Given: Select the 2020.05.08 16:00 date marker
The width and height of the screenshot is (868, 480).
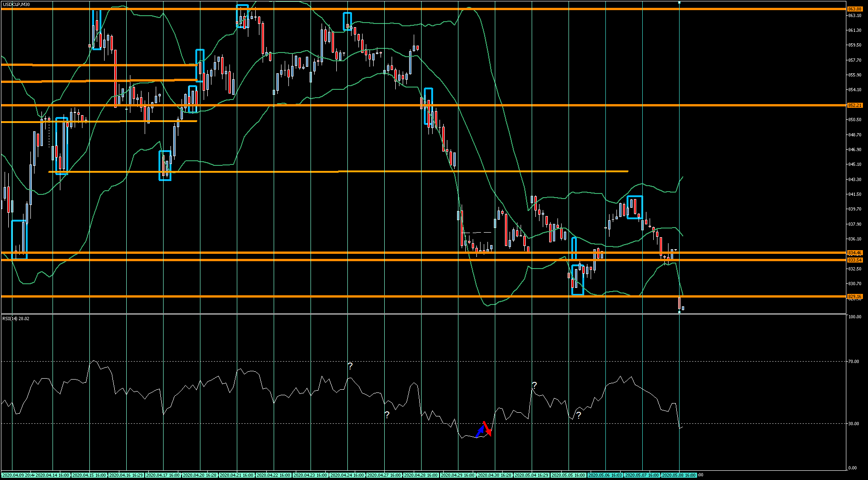Looking at the screenshot, I should pyautogui.click(x=679, y=475).
